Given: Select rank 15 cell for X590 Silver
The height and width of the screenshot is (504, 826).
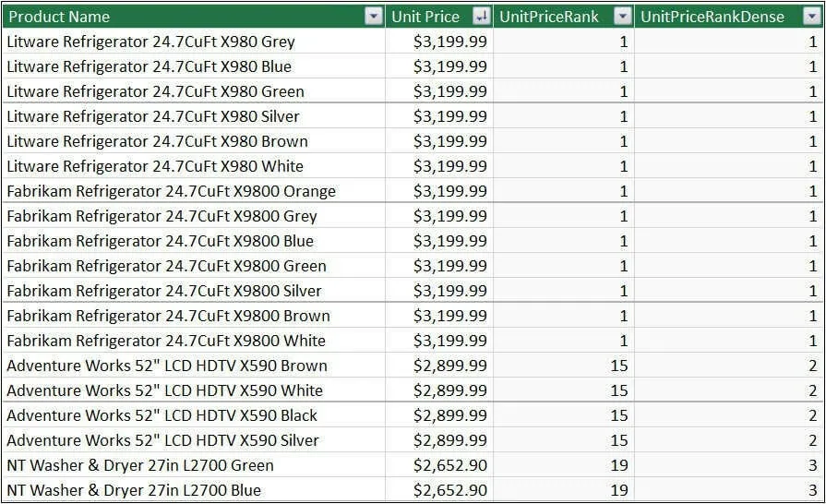Looking at the screenshot, I should tap(564, 439).
